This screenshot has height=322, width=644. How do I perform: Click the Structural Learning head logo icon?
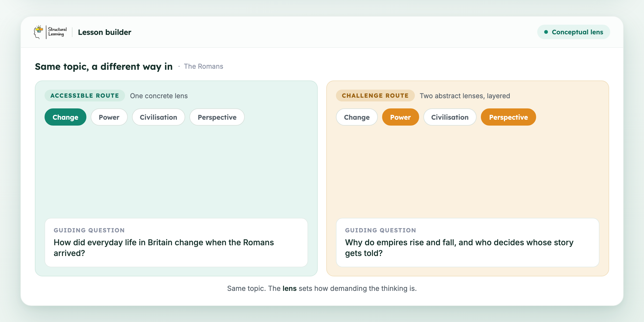[38, 32]
